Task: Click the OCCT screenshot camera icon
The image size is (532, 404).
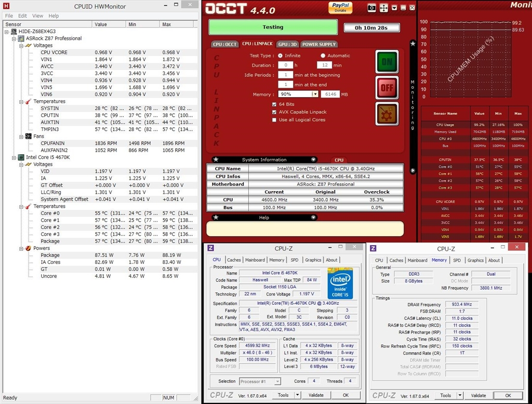Action: (x=371, y=8)
